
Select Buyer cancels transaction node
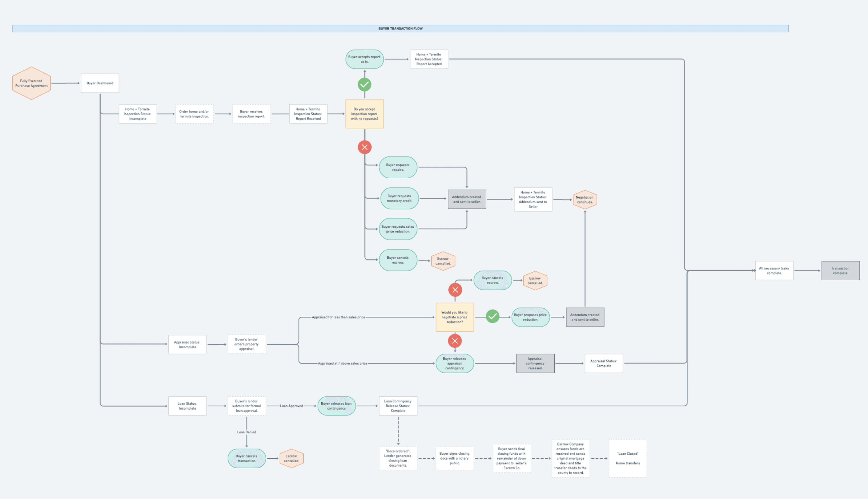[247, 458]
